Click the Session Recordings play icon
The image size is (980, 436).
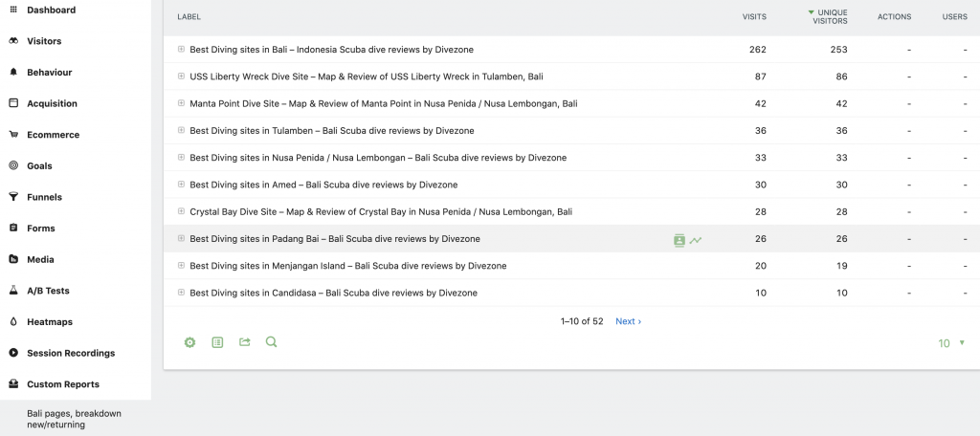point(13,353)
